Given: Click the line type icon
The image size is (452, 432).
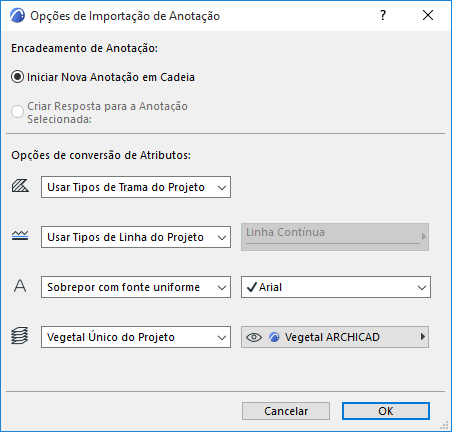Looking at the screenshot, I should coord(20,236).
